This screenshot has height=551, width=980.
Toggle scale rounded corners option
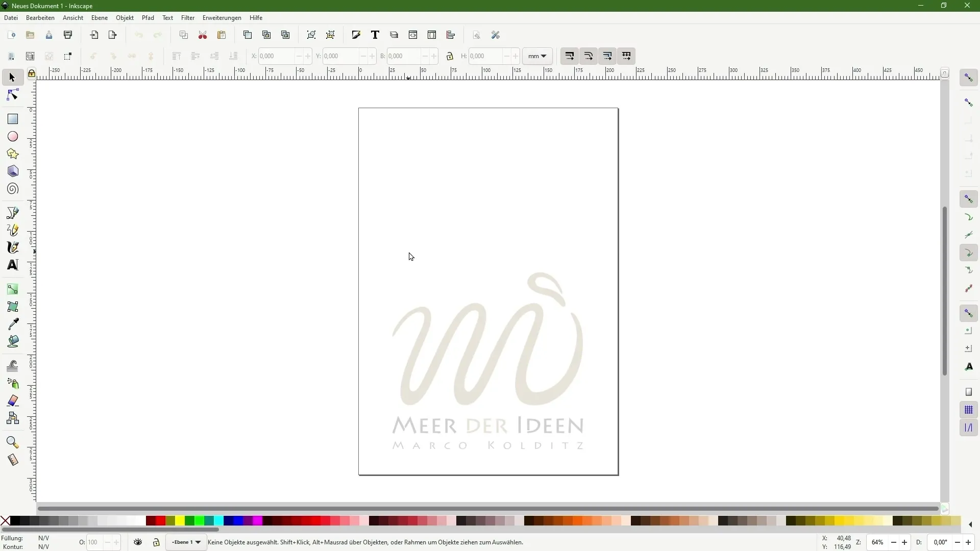(x=589, y=56)
